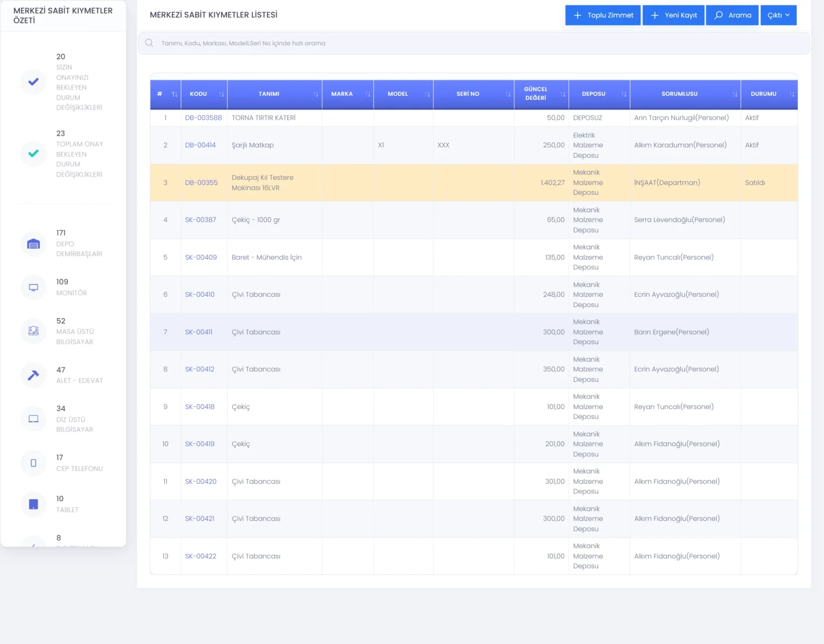Click the Yeni Kayıt button
This screenshot has height=644, width=824.
(673, 15)
